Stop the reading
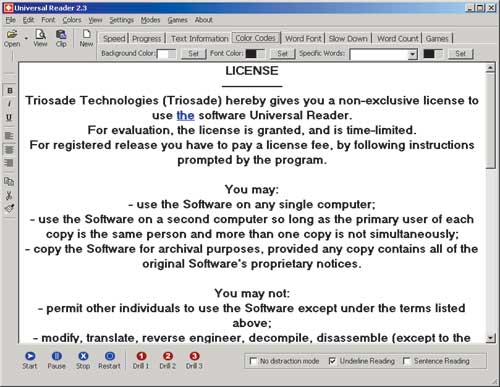The height and width of the screenshot is (387, 500). click(83, 360)
